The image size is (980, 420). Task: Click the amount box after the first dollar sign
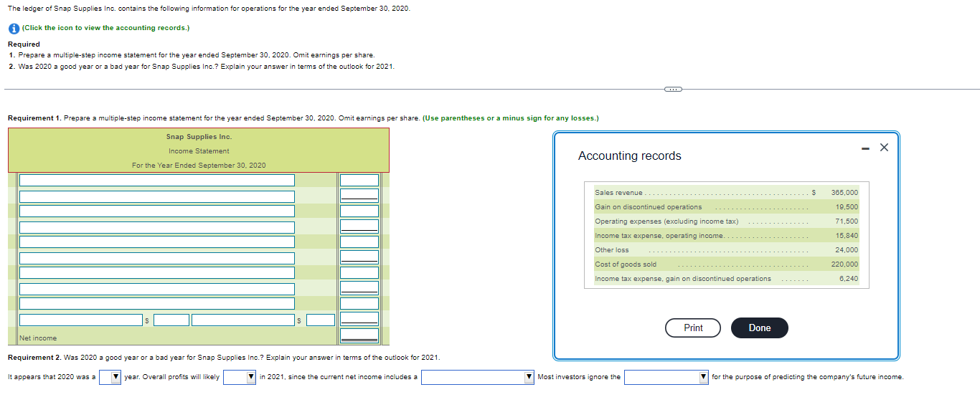click(x=171, y=320)
